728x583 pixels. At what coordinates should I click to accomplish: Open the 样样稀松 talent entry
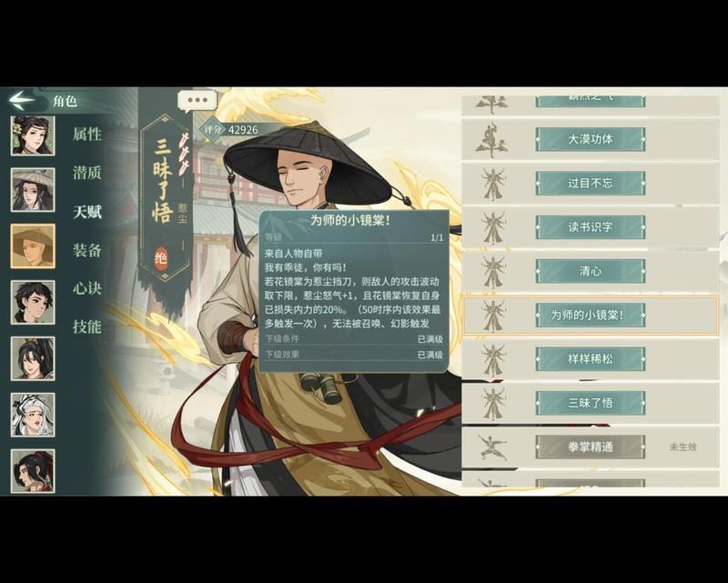(x=590, y=359)
